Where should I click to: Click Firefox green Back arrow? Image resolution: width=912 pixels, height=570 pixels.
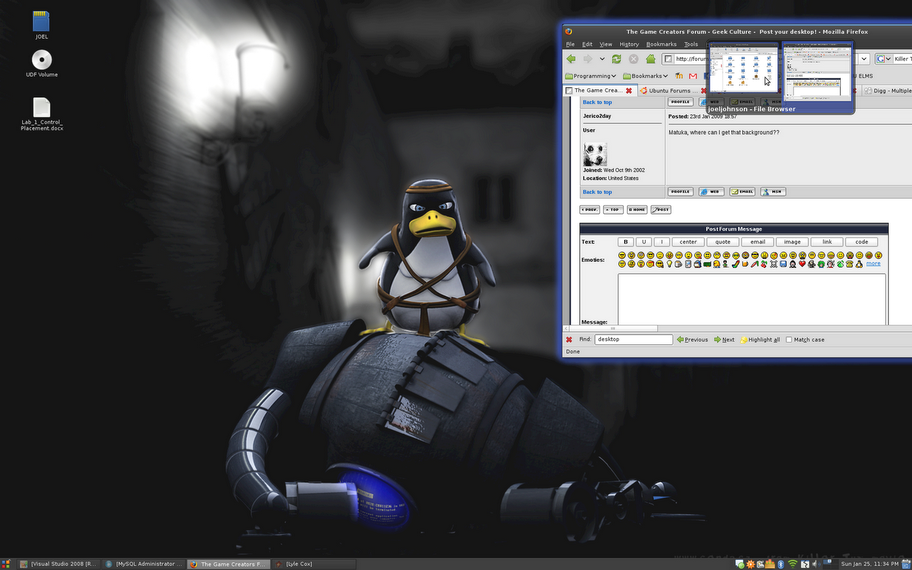(571, 59)
